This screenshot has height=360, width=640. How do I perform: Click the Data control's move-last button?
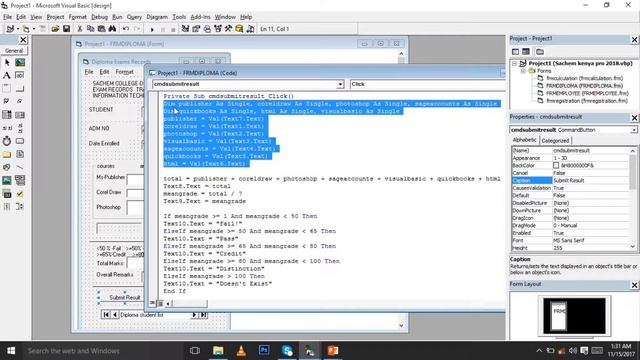click(203, 315)
